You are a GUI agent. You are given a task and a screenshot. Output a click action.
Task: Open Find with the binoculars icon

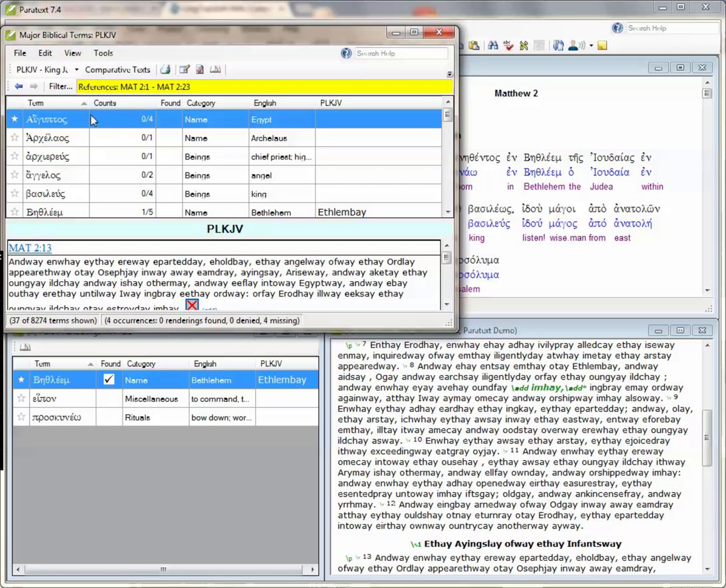click(x=493, y=45)
